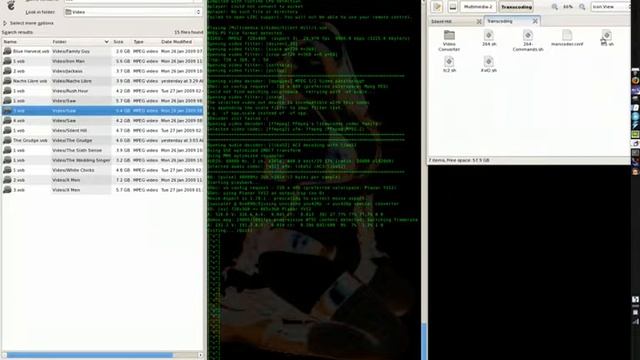
Task: Close the Transcoding tab
Action: pos(535,21)
